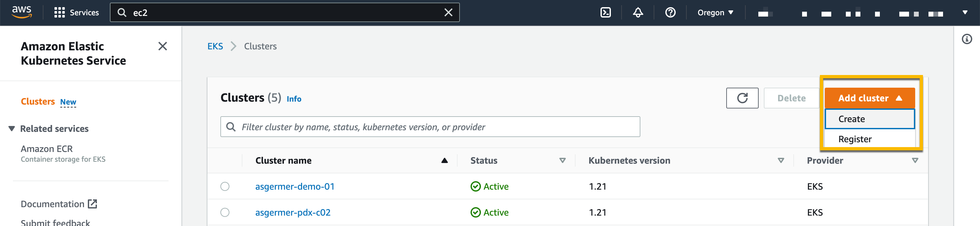
Task: Go to Clusters in the sidebar
Action: [38, 101]
